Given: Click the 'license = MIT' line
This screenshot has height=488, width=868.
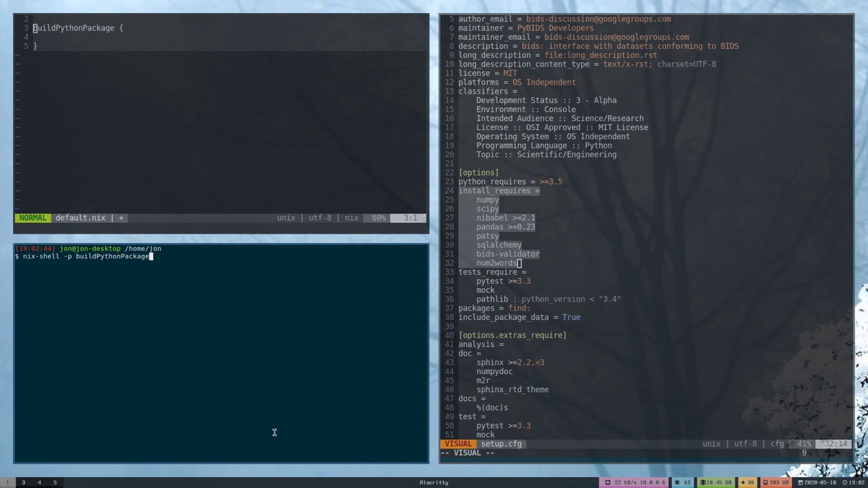Looking at the screenshot, I should tap(488, 73).
